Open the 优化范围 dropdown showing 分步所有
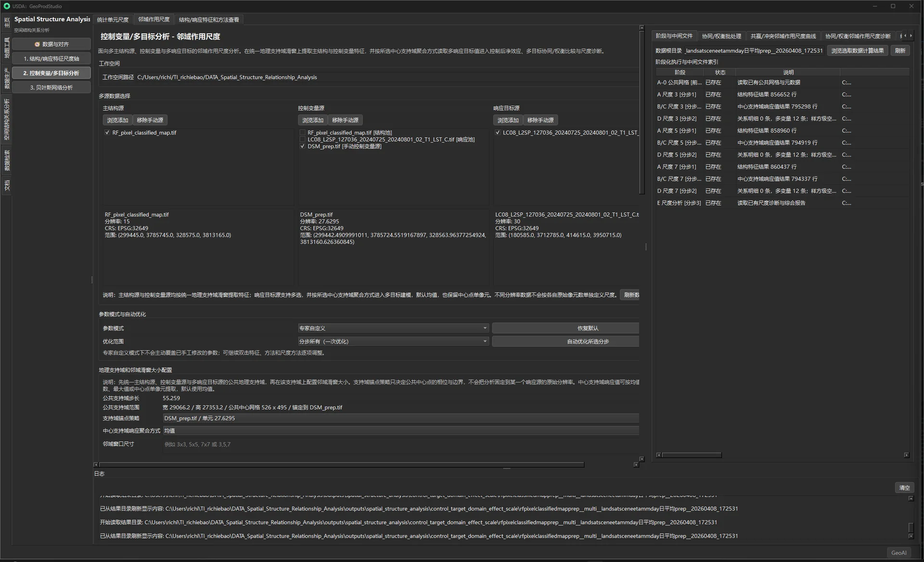924x562 pixels. pyautogui.click(x=393, y=341)
